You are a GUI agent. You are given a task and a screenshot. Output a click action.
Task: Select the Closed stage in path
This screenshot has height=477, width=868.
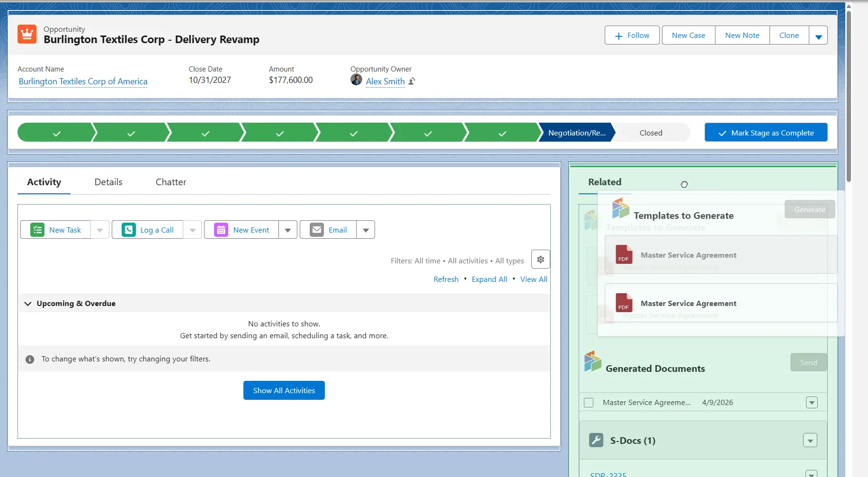(x=651, y=133)
